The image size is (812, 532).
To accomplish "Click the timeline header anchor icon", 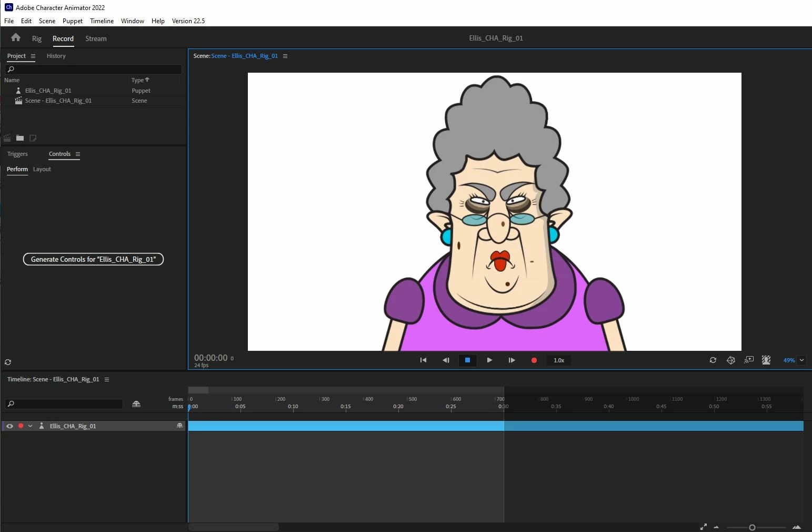I will click(x=136, y=404).
